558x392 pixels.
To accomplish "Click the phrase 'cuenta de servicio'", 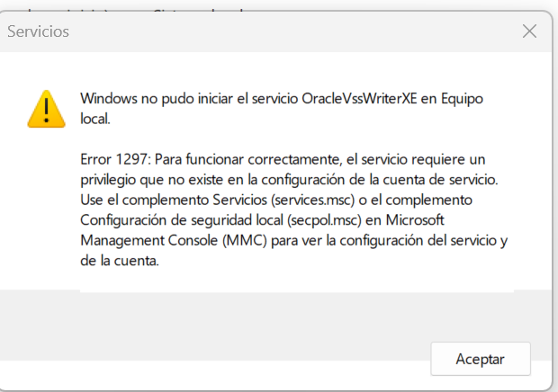I will click(x=450, y=179).
